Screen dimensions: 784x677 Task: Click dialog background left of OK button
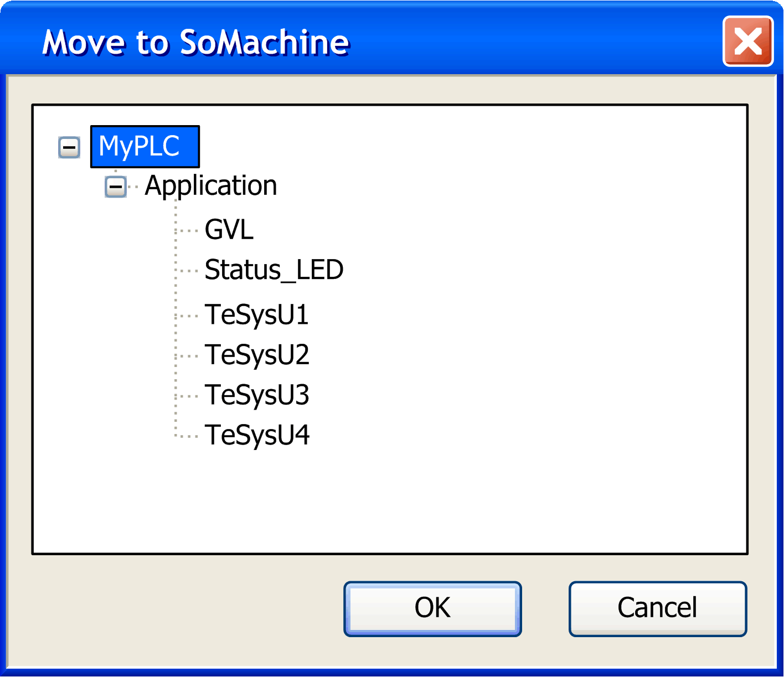pyautogui.click(x=183, y=608)
